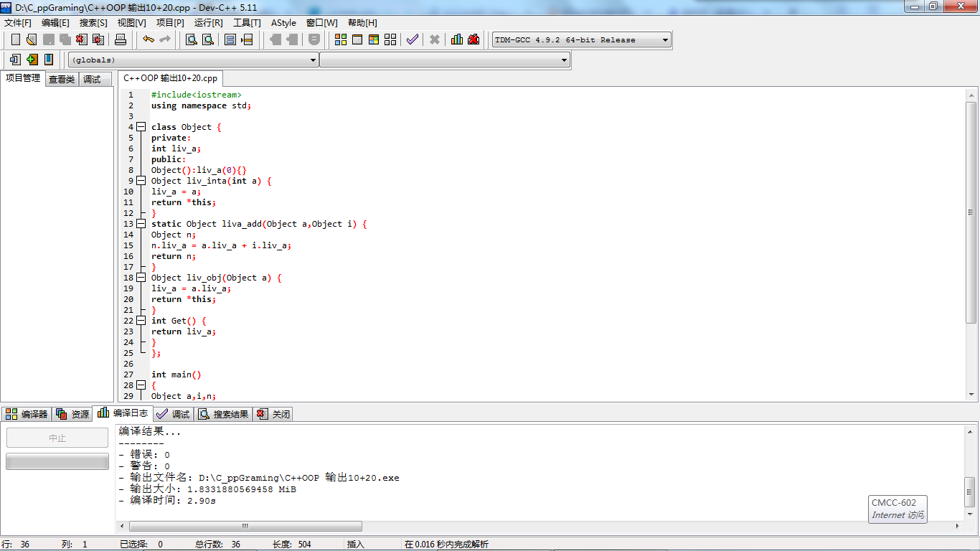This screenshot has height=551, width=980.
Task: Click the Insert snippet icon in second toolbar
Action: pos(15,60)
